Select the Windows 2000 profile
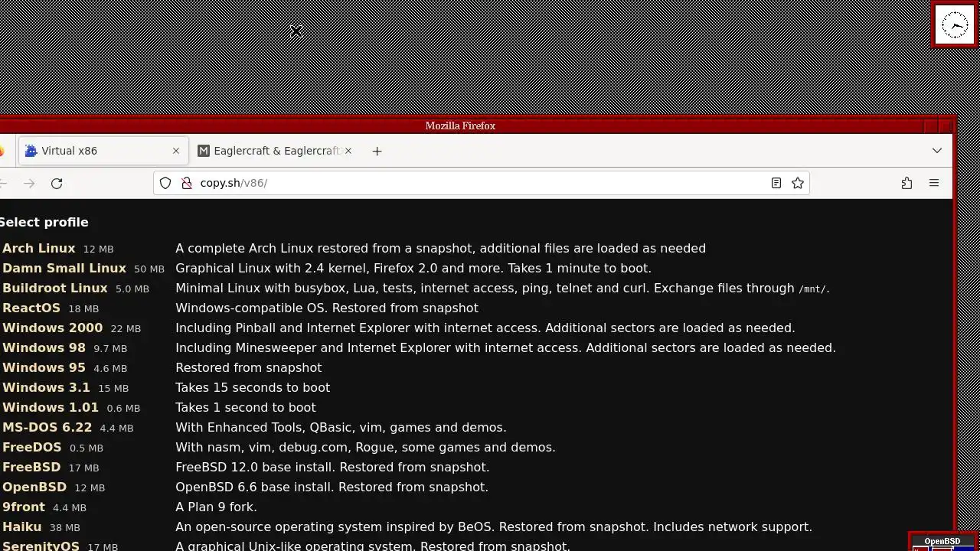Screen dimensions: 980x551 pyautogui.click(x=52, y=328)
